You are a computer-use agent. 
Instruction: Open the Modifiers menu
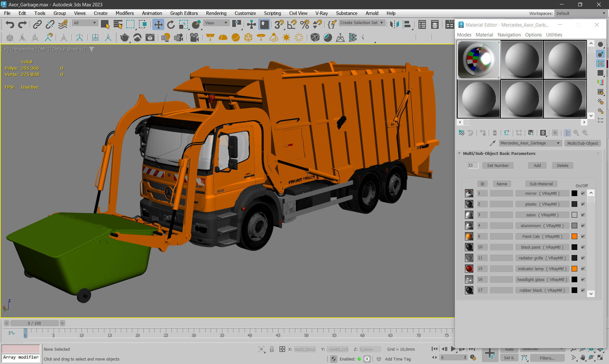125,13
